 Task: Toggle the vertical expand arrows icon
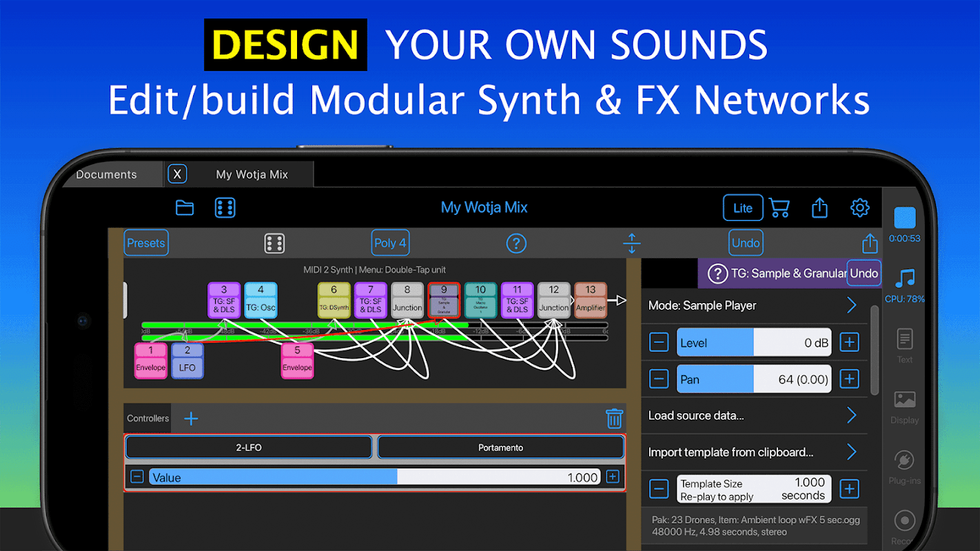[x=632, y=243]
